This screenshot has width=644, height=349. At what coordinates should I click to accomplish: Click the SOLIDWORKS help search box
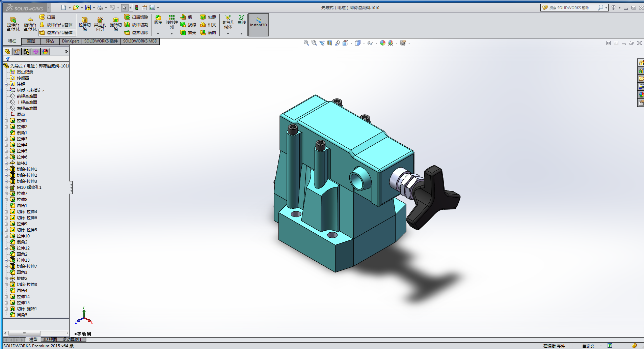(574, 7)
